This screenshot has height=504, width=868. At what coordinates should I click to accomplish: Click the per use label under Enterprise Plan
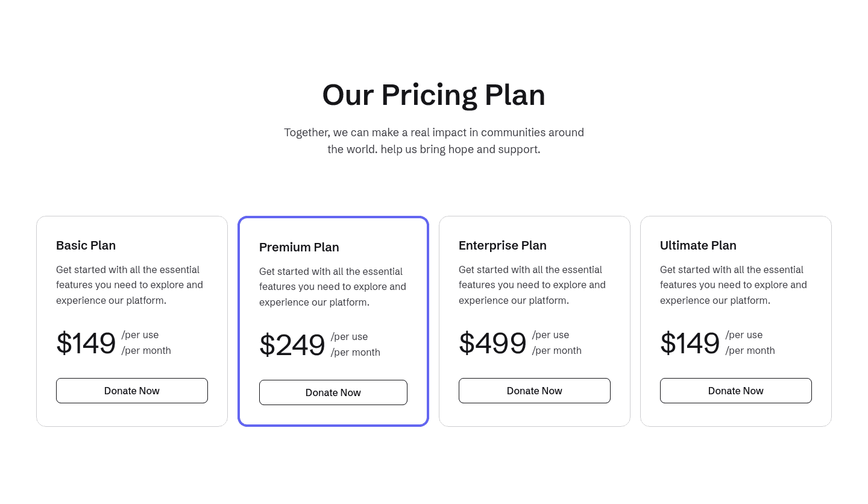point(550,335)
